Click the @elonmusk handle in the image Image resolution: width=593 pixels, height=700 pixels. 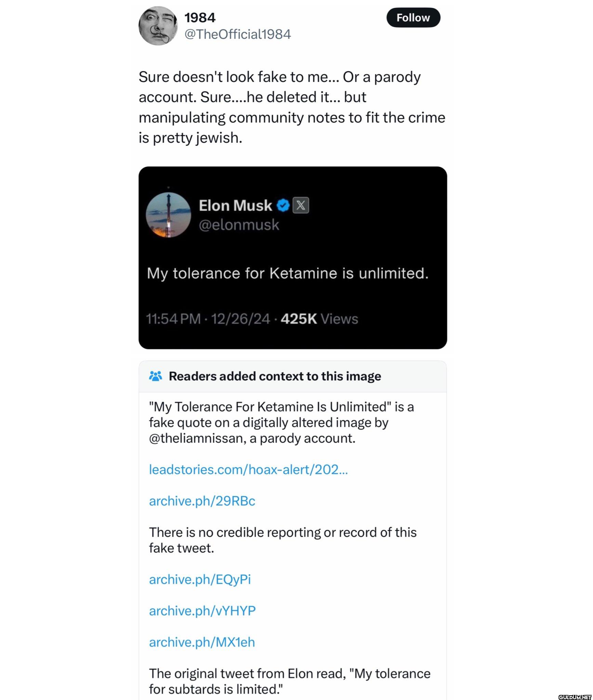point(239,225)
